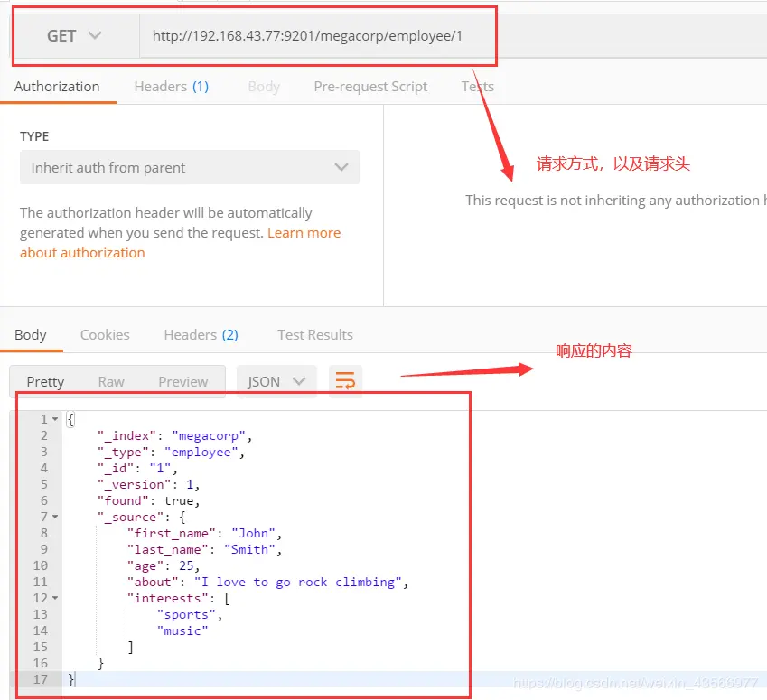Image resolution: width=767 pixels, height=700 pixels.
Task: Collapse the JSON root at line 1
Action: pyautogui.click(x=55, y=419)
